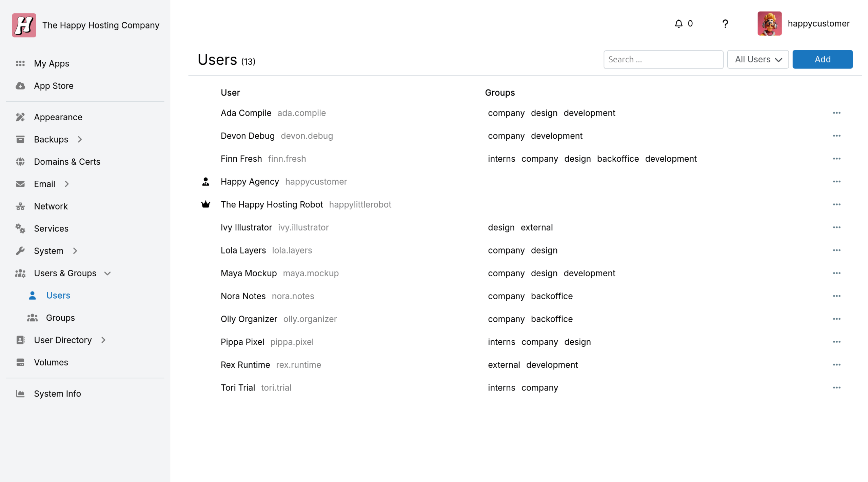Open three-dot menu for Rex Runtime
This screenshot has height=482, width=868.
(x=836, y=365)
